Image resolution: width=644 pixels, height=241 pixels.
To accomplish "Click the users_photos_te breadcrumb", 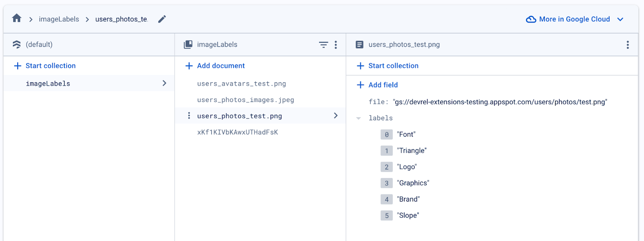I will 122,19.
